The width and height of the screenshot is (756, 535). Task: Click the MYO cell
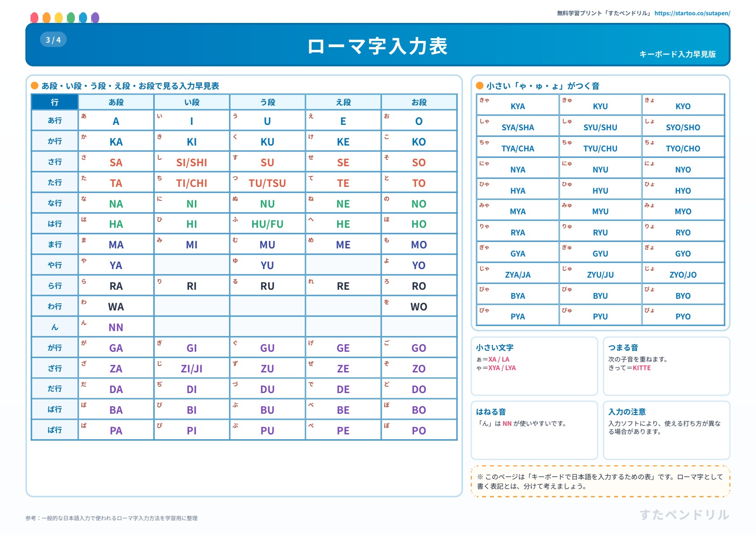point(683,210)
